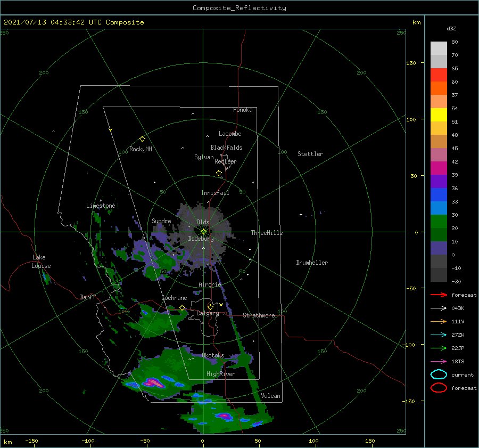479x448 pixels.
Task: Click the red forecast arrow in the legend
Action: [439, 295]
